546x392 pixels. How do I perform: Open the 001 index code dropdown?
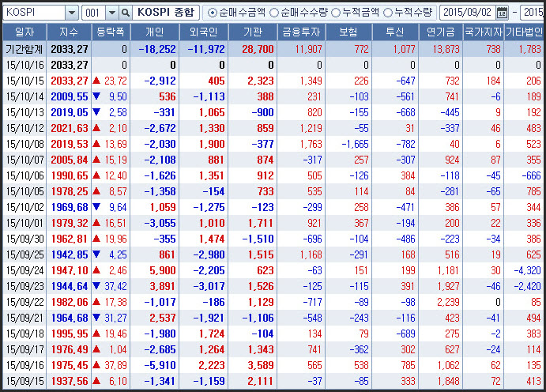pos(112,13)
